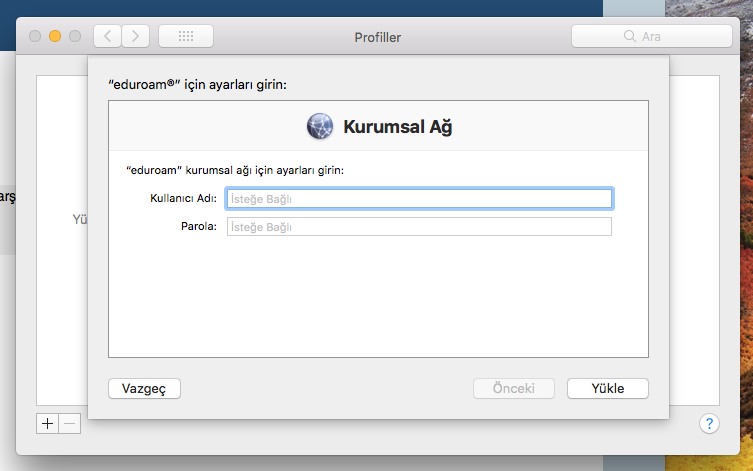Open the show-all preferences grid icon
The height and width of the screenshot is (471, 753).
click(186, 36)
